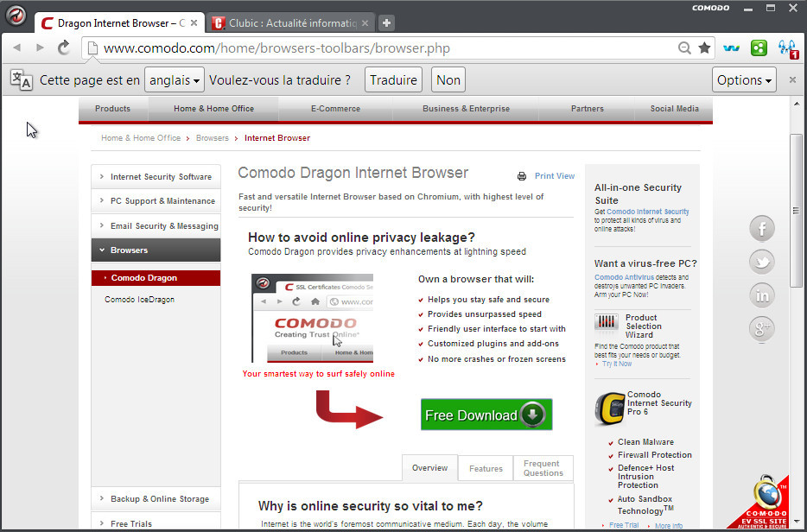Open a new tab with the plus button
The height and width of the screenshot is (532, 807).
click(x=386, y=22)
